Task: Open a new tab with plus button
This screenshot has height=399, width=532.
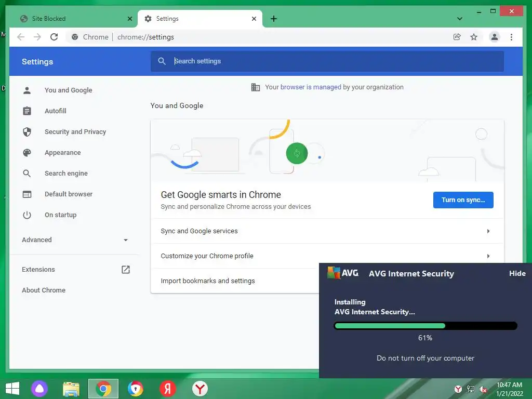Action: (x=274, y=19)
